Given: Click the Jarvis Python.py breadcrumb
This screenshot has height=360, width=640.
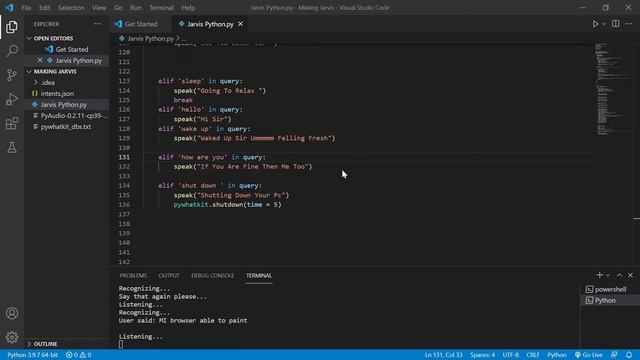Looking at the screenshot, I should tap(151, 38).
